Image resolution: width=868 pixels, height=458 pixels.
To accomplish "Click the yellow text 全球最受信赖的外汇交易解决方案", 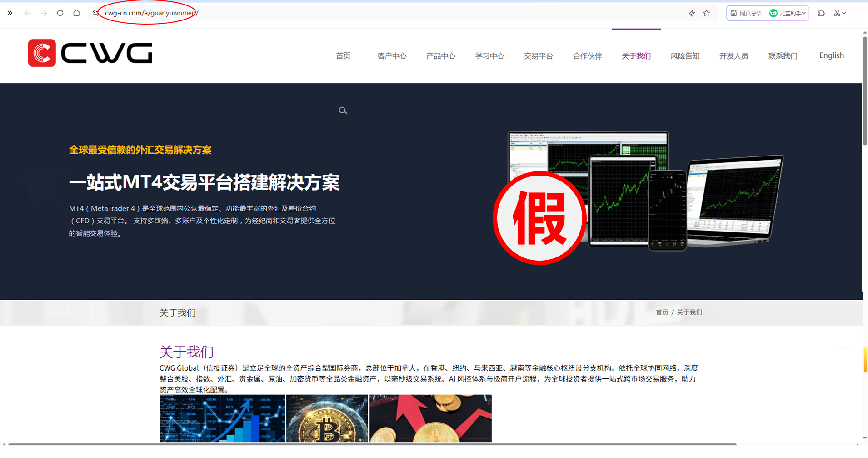I will [x=140, y=150].
